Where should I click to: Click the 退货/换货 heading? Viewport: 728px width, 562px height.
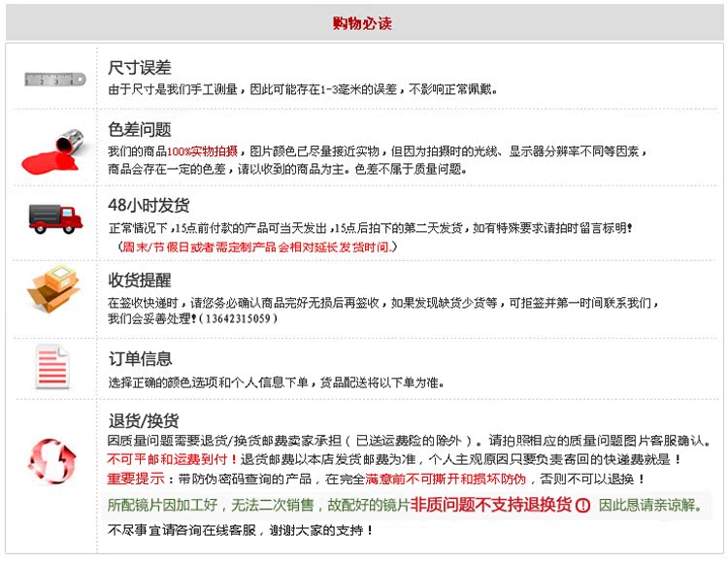(144, 421)
